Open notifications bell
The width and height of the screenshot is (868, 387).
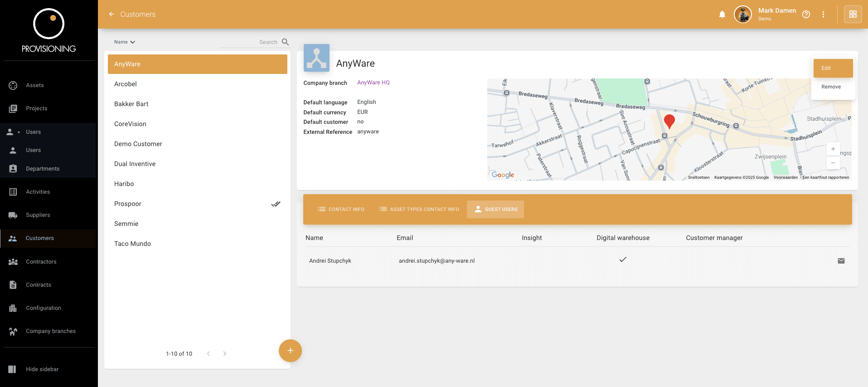(722, 15)
